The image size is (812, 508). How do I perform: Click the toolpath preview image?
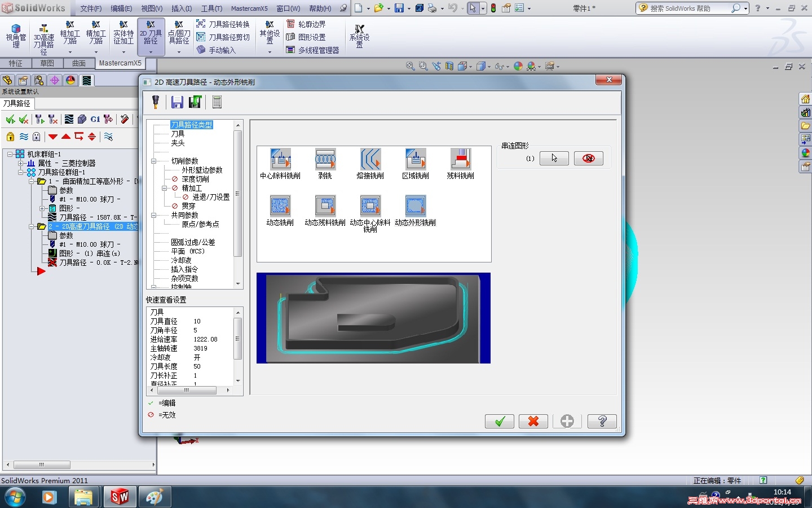pos(373,318)
